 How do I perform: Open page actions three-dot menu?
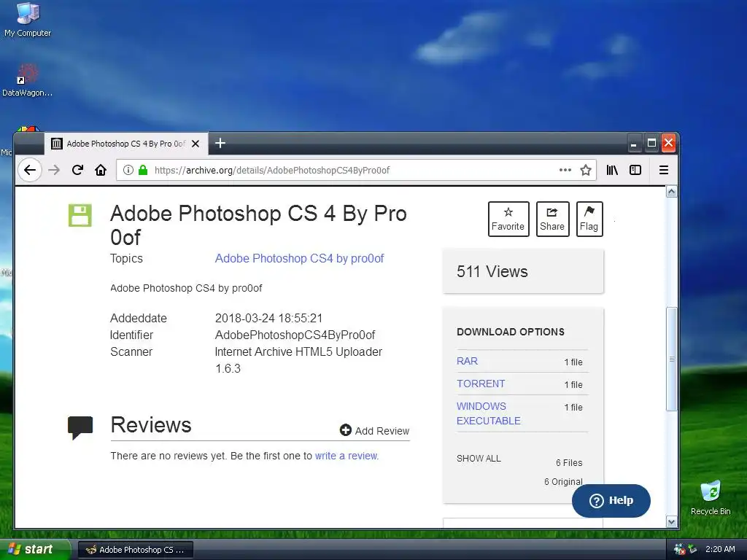coord(565,170)
